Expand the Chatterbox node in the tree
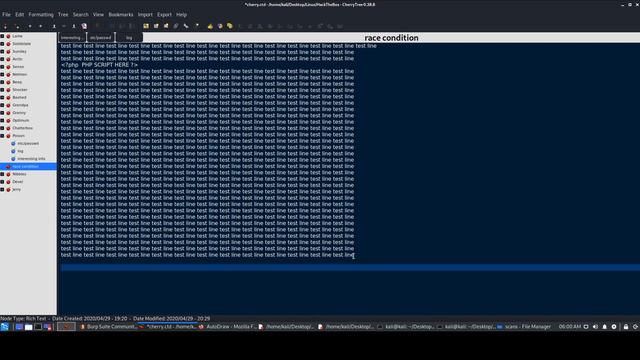Viewport: 640px width, 360px height. click(x=2, y=128)
